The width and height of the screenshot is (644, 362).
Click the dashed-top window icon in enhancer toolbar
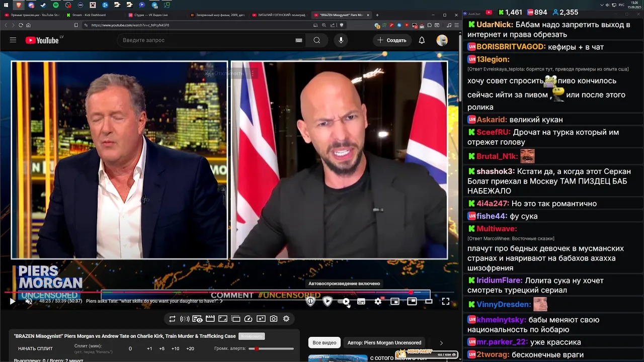click(235, 319)
